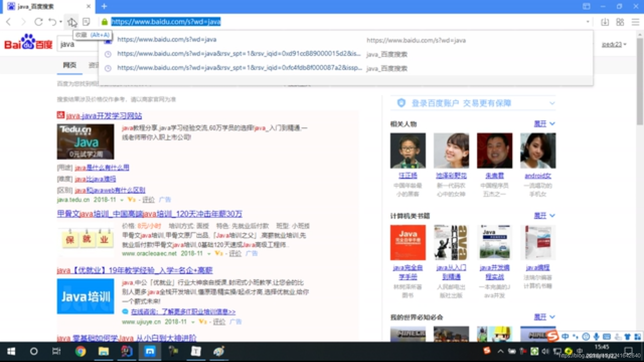This screenshot has width=644, height=362.
Task: Restore the closed page with the undo icon
Action: 52,22
